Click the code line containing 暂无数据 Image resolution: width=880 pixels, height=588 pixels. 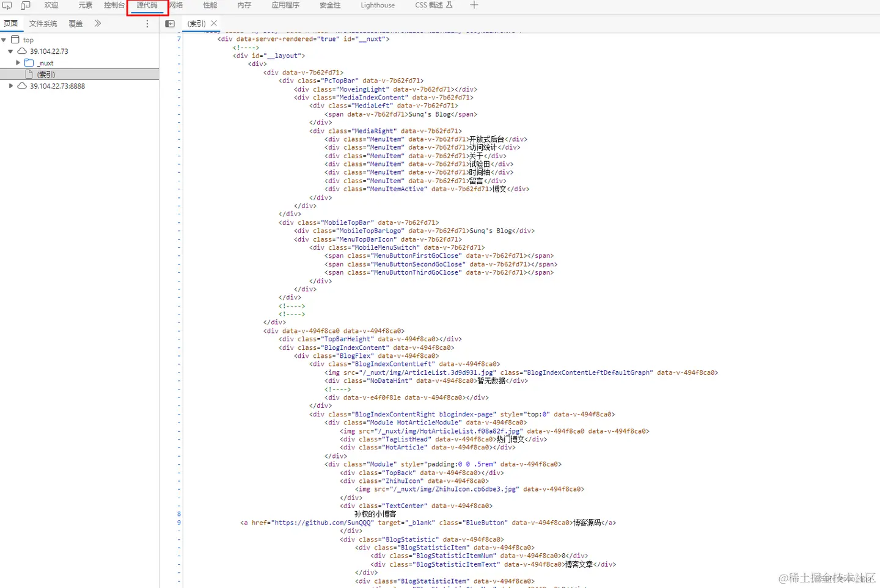[x=426, y=381]
